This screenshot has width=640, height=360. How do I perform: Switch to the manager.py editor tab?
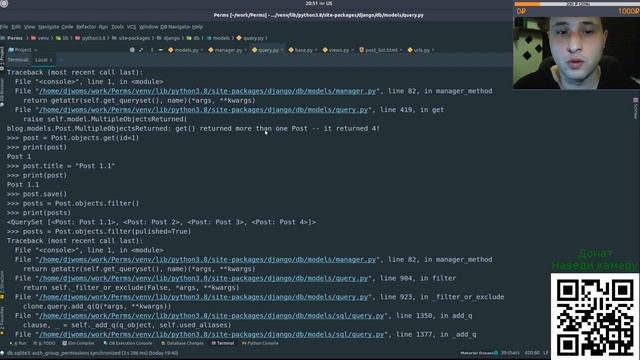coord(228,50)
